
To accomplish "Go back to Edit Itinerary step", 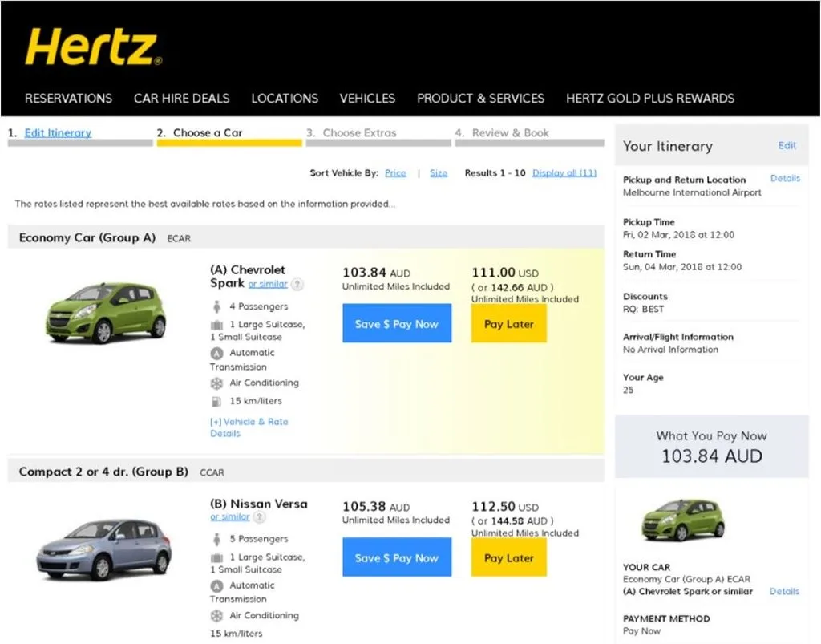I will click(x=58, y=133).
